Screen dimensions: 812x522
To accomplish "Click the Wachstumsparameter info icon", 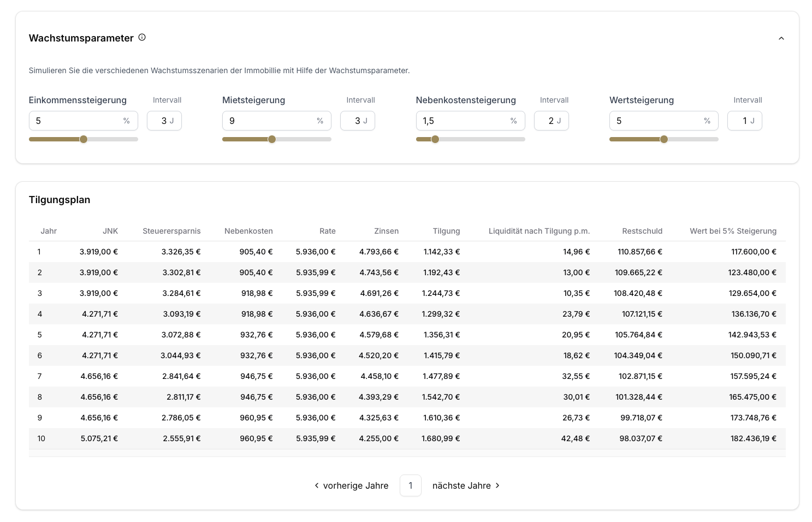I will [x=142, y=38].
